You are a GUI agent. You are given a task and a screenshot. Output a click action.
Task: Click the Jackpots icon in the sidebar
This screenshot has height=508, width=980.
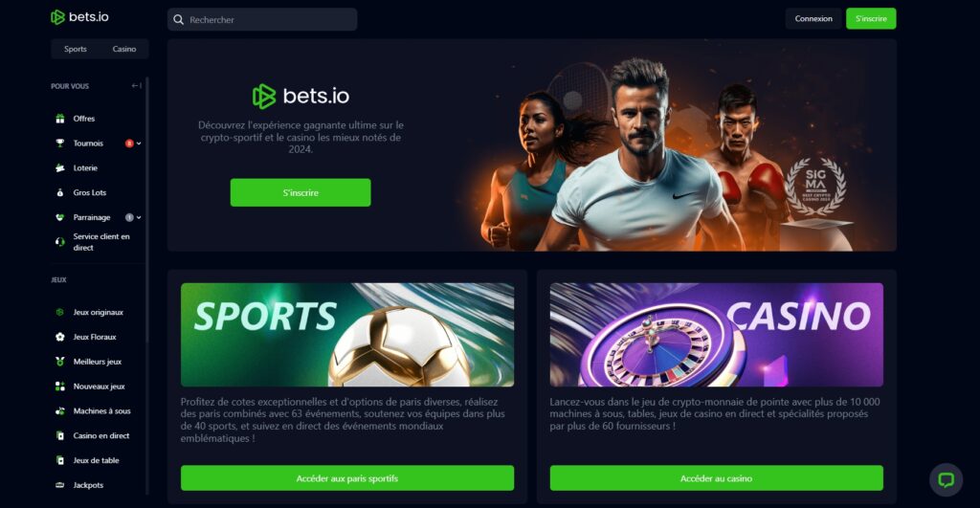(x=60, y=485)
